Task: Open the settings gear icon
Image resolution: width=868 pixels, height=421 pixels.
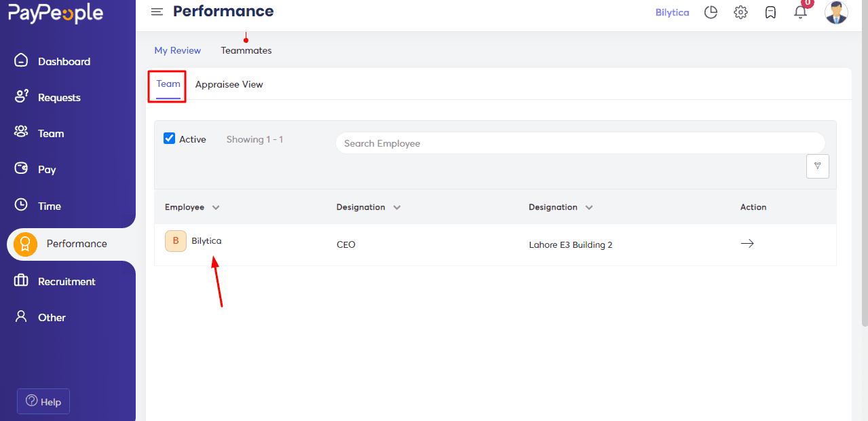Action: [740, 12]
